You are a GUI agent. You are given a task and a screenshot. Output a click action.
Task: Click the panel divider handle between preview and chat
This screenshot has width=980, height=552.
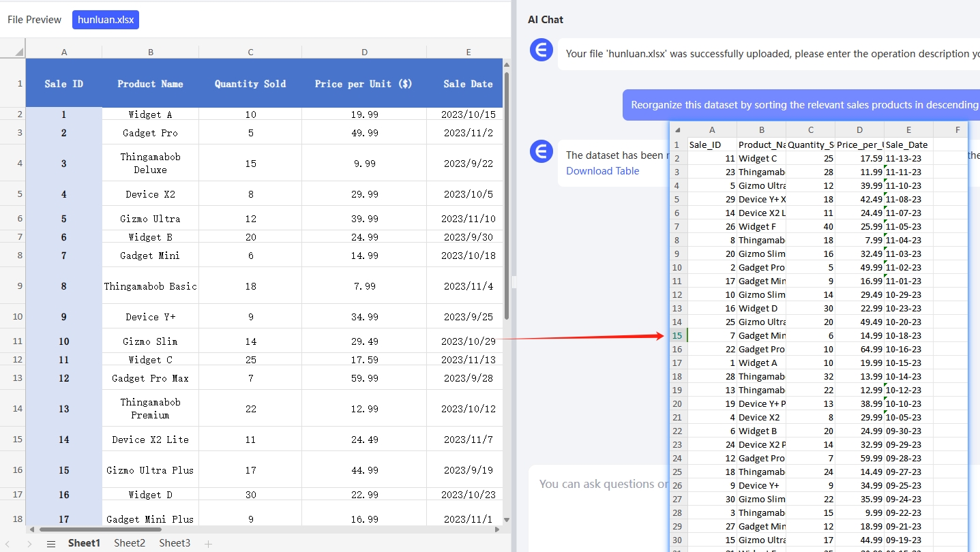pyautogui.click(x=514, y=281)
